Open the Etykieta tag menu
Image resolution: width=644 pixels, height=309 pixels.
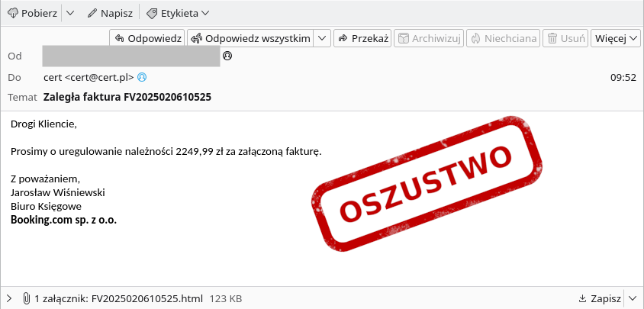(177, 13)
